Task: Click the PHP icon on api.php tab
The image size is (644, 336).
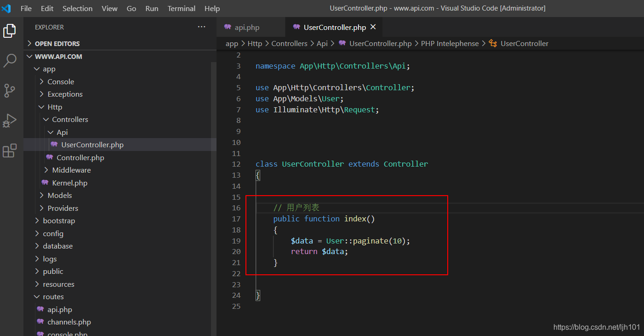Action: point(228,27)
